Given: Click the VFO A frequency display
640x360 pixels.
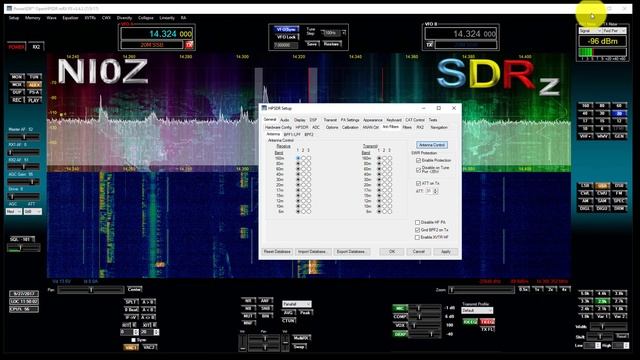Looking at the screenshot, I should 157,34.
